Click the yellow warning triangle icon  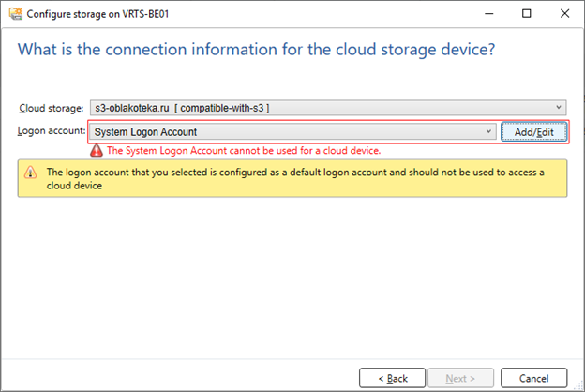click(x=31, y=173)
